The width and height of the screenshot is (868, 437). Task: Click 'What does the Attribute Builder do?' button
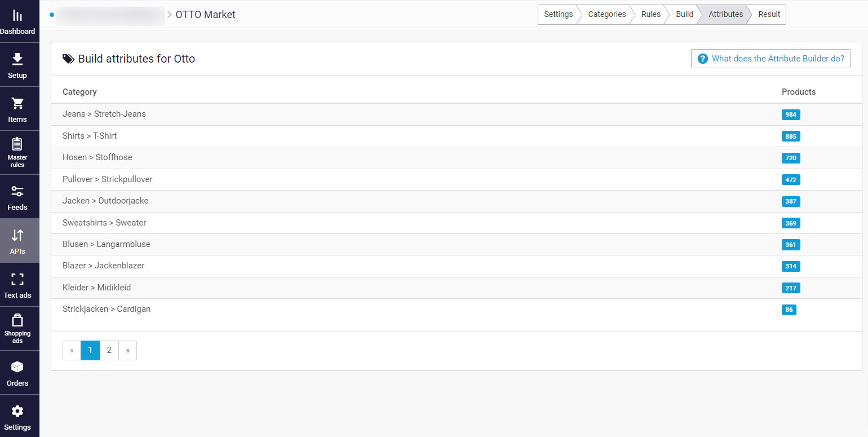(x=770, y=59)
